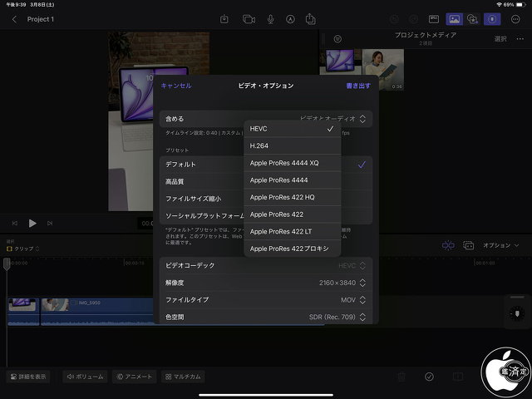The image size is (532, 399).
Task: Tap the share export icon
Action: (310, 19)
